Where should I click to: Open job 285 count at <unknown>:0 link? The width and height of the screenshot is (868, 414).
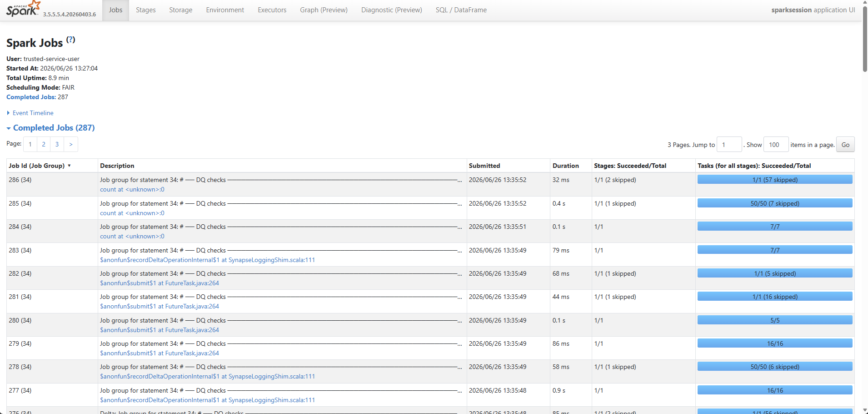[x=132, y=213]
